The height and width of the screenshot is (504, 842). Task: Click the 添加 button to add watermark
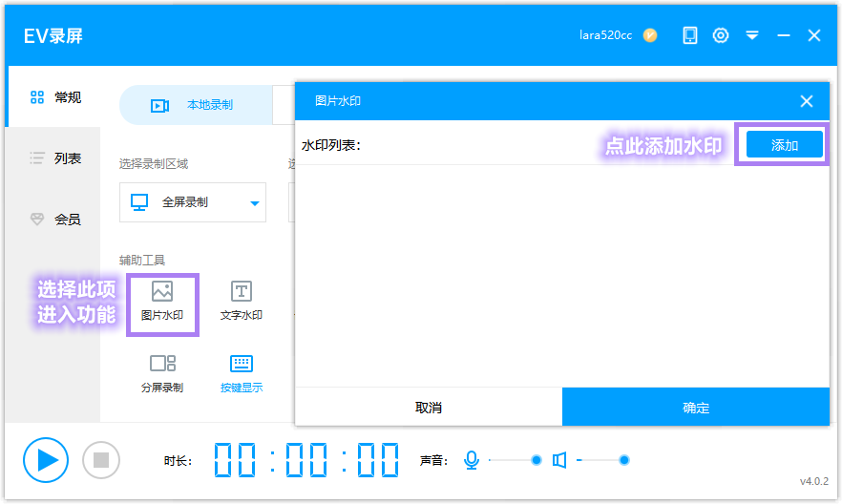pos(784,145)
